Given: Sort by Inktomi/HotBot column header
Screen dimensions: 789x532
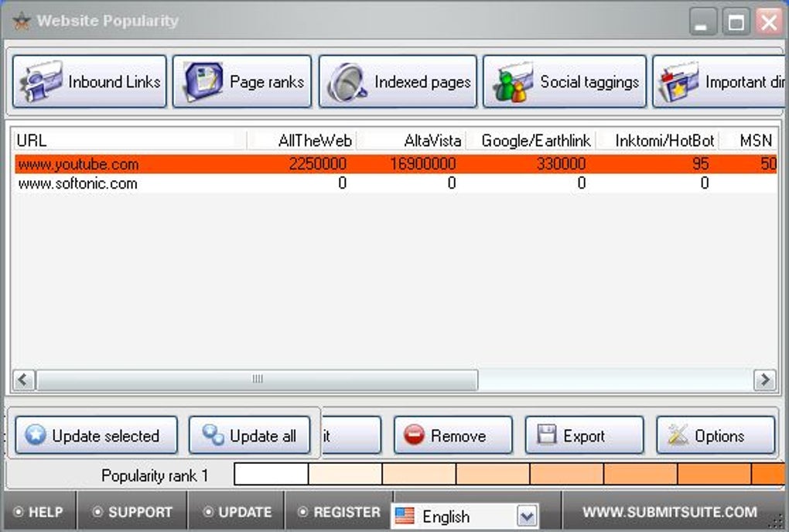Looking at the screenshot, I should pos(658,140).
